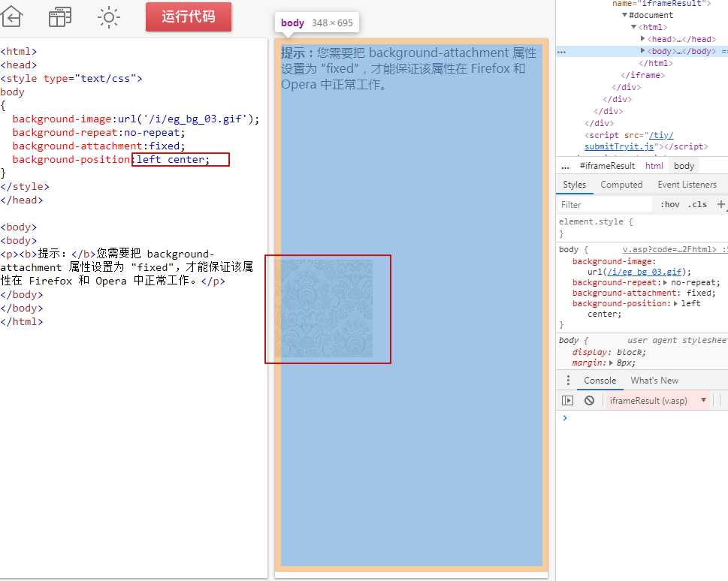Toggle the console sidebar icon
This screenshot has height=581, width=728.
click(567, 401)
